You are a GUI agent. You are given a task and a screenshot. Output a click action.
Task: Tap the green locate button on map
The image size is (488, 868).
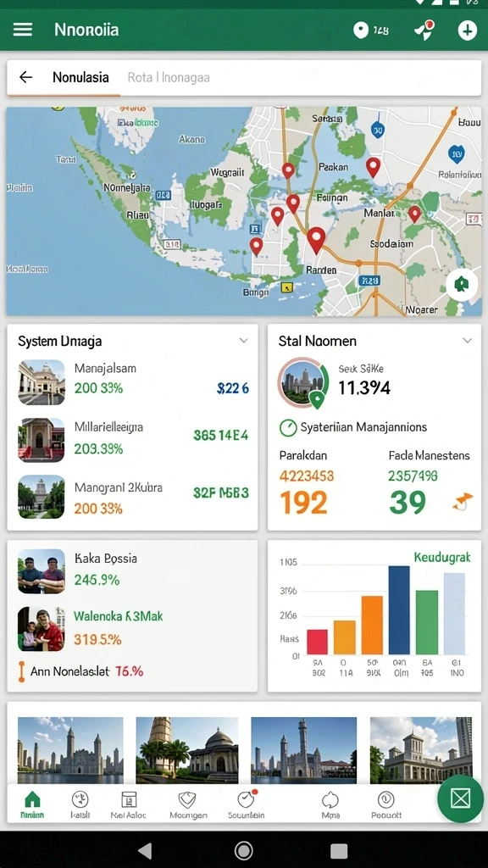click(x=462, y=285)
